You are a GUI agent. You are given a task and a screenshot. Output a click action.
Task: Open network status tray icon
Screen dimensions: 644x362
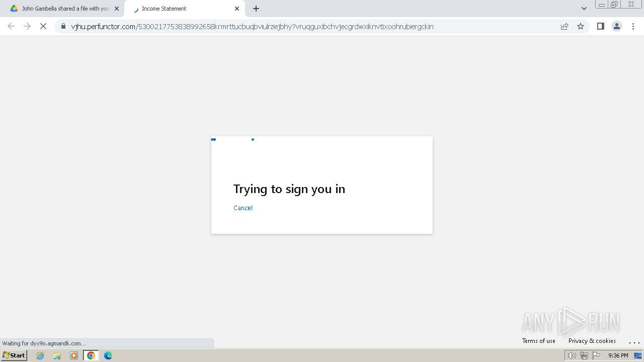(584, 355)
